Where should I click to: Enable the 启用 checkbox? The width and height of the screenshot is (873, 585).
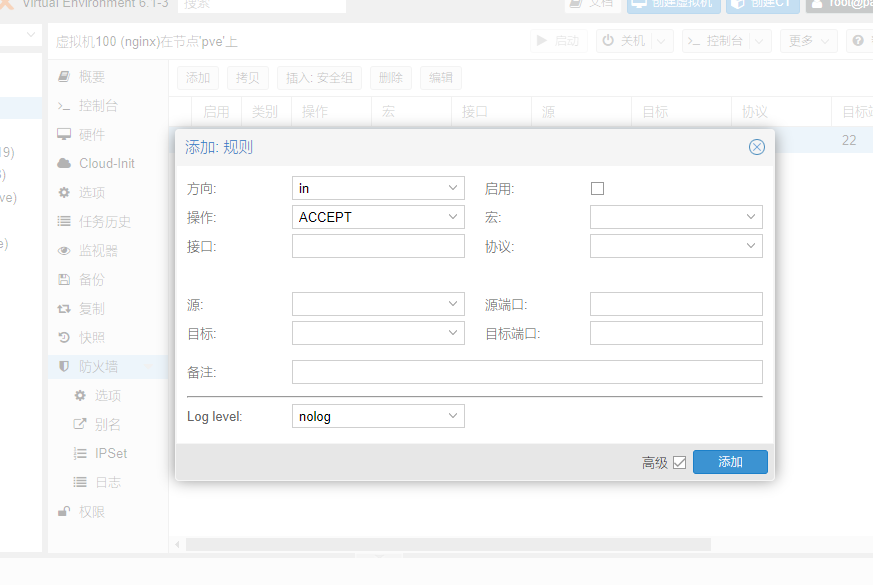pyautogui.click(x=598, y=188)
